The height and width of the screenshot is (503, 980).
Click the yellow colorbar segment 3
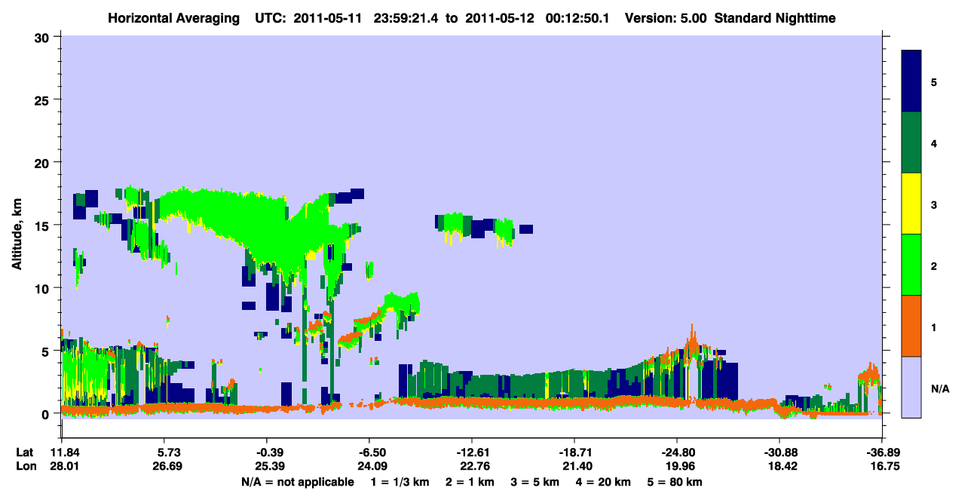tap(912, 204)
